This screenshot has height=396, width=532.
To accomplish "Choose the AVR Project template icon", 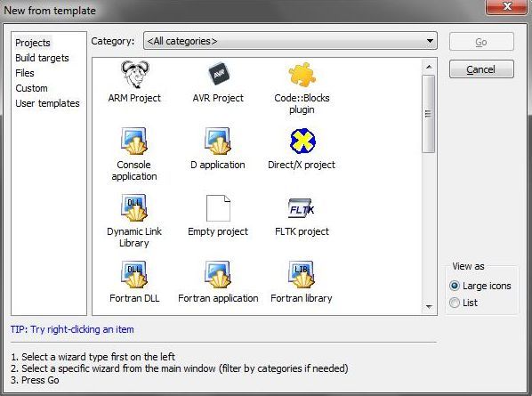I will pyautogui.click(x=218, y=74).
